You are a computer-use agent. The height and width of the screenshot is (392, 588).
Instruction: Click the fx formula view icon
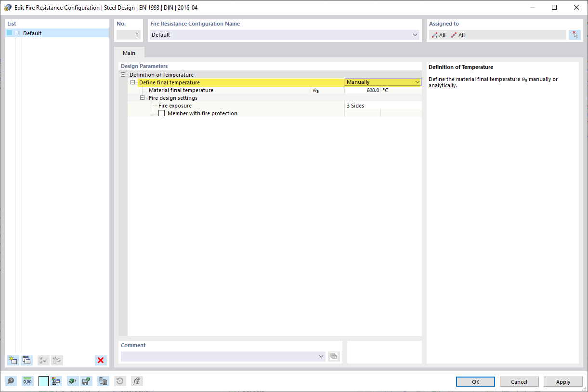[x=137, y=381]
